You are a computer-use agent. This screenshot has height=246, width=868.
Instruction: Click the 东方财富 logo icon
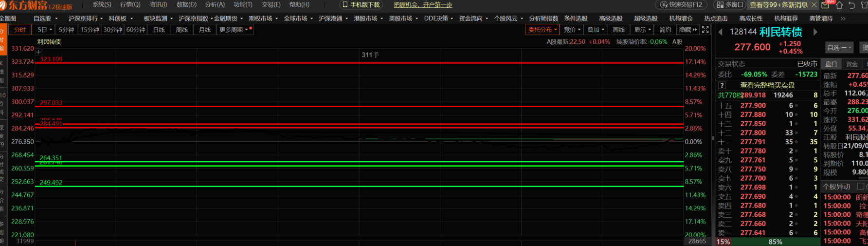pos(3,5)
